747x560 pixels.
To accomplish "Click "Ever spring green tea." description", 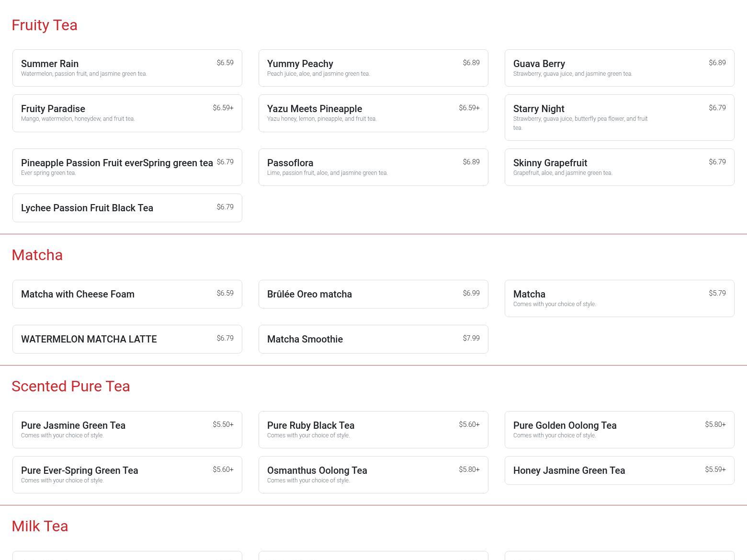I will (48, 173).
